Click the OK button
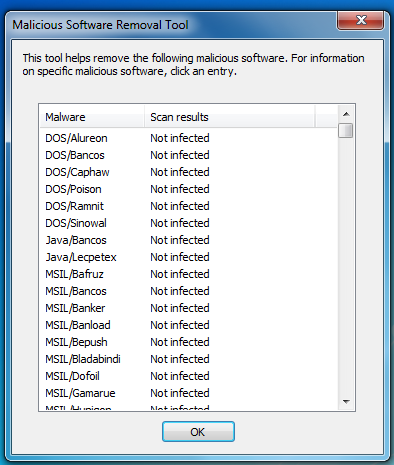The width and height of the screenshot is (394, 465). pos(198,432)
